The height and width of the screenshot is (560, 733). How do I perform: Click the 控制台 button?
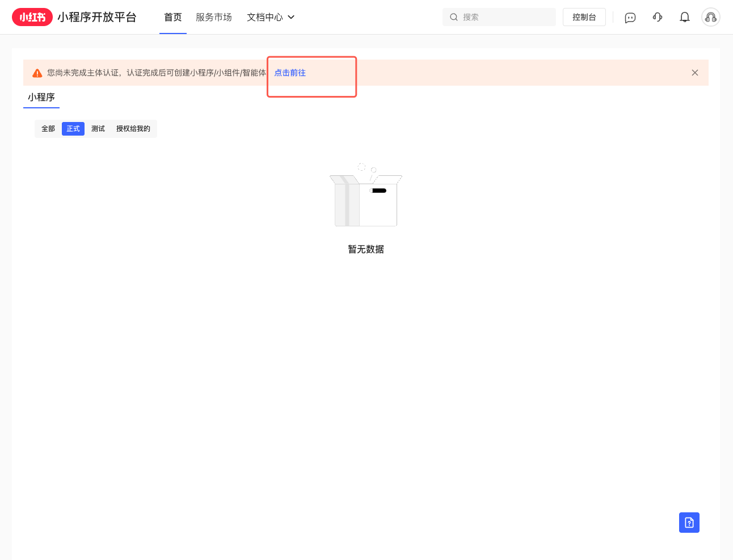click(584, 17)
